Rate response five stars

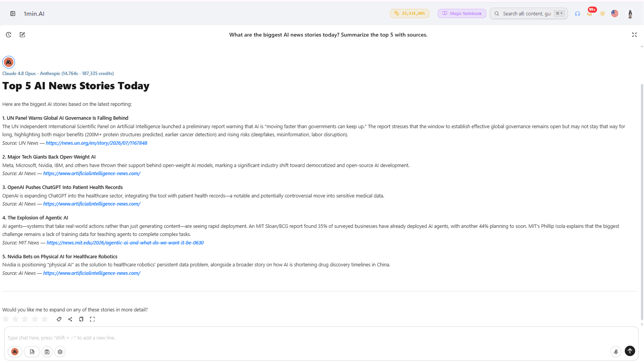(45, 319)
